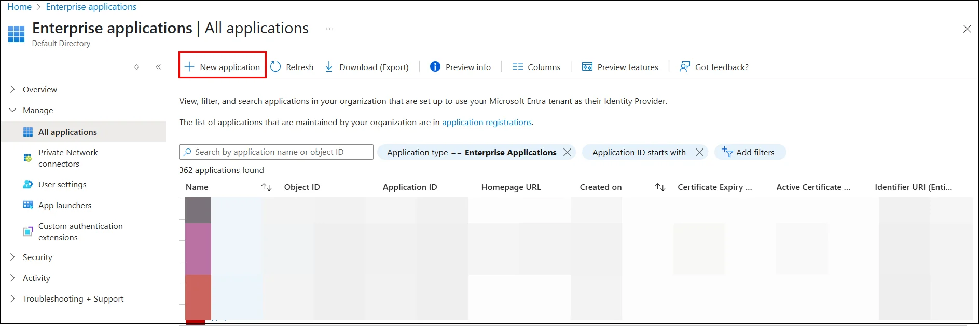Click the Object ID column header

tap(302, 187)
